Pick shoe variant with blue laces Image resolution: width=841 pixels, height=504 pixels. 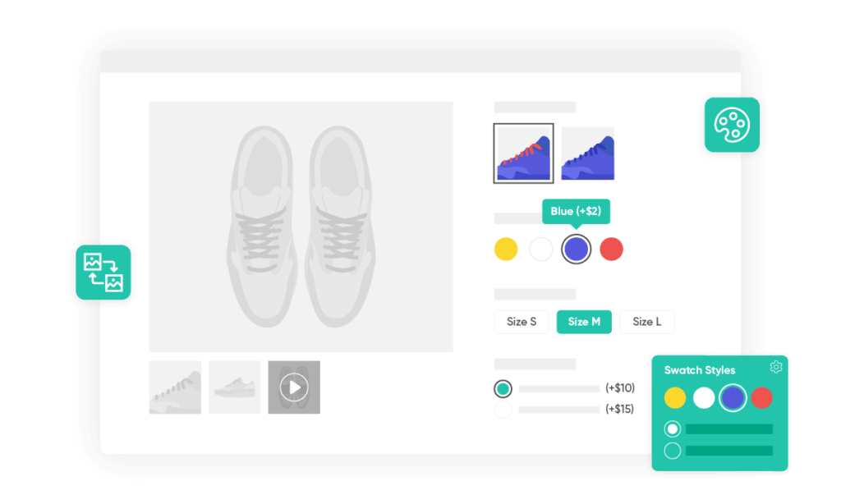(x=588, y=153)
